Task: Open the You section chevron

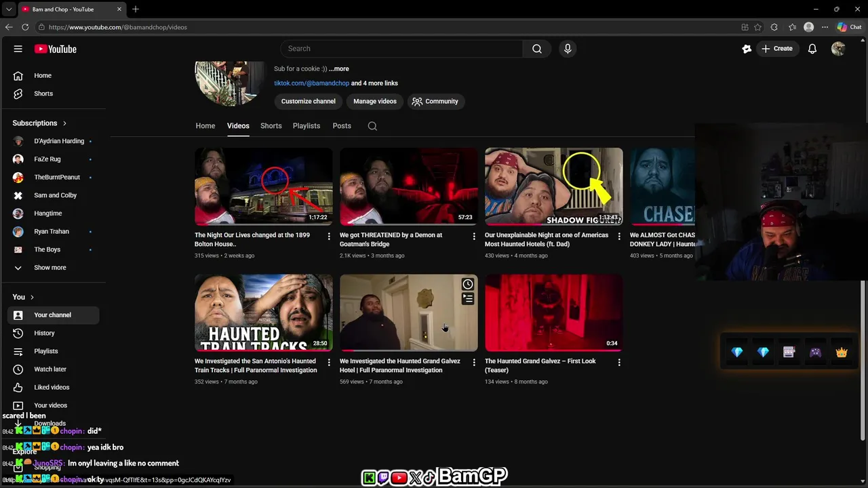Action: (x=32, y=297)
